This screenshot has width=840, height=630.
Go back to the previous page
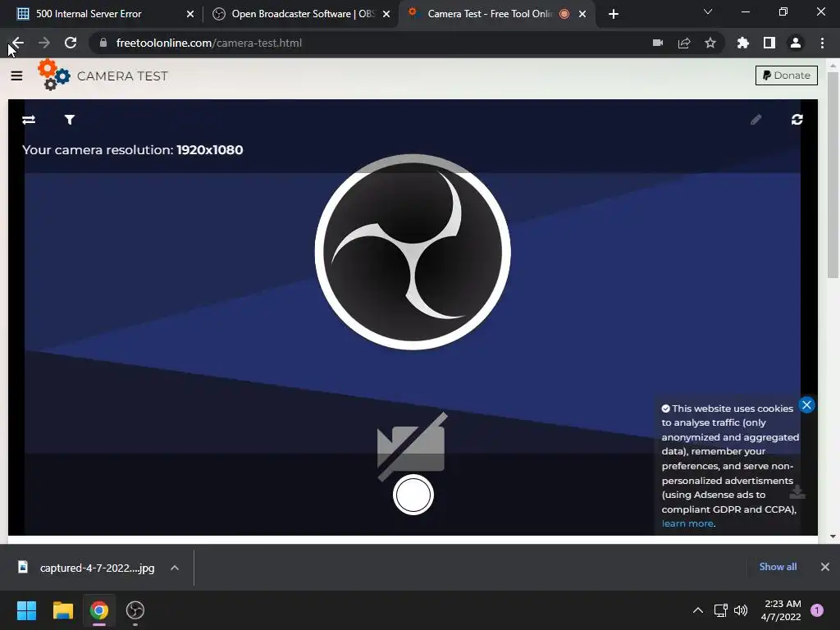coord(18,43)
